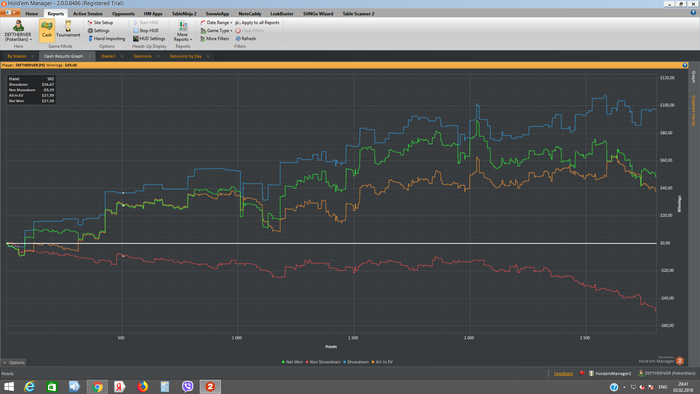This screenshot has width=700, height=394.
Task: Open the NoteCaddy ribbon tab
Action: click(250, 13)
